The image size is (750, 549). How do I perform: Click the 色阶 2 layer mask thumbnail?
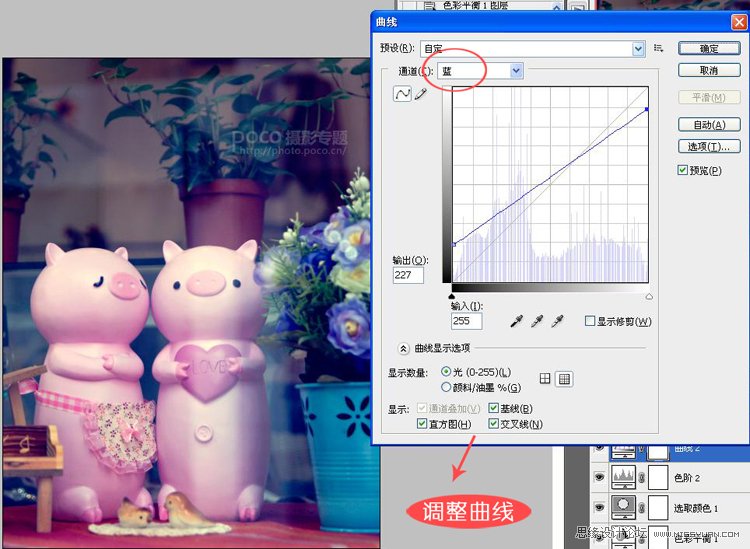tap(658, 478)
